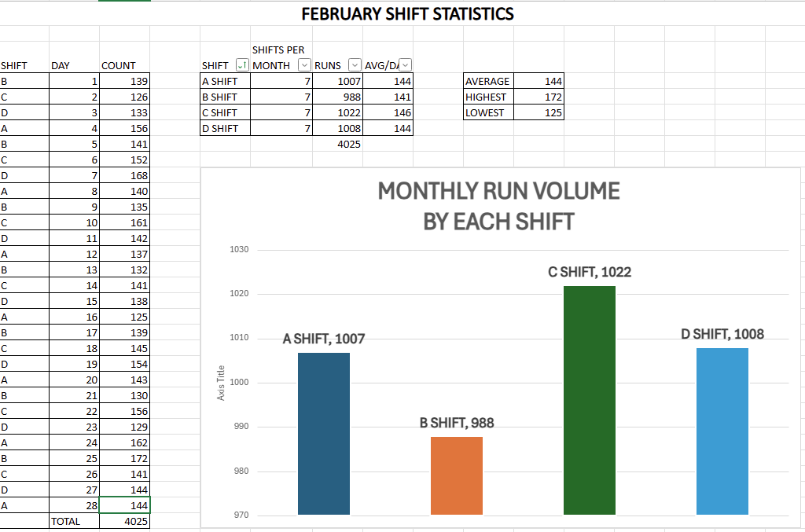
Task: Click the count cell for day 28
Action: (125, 505)
